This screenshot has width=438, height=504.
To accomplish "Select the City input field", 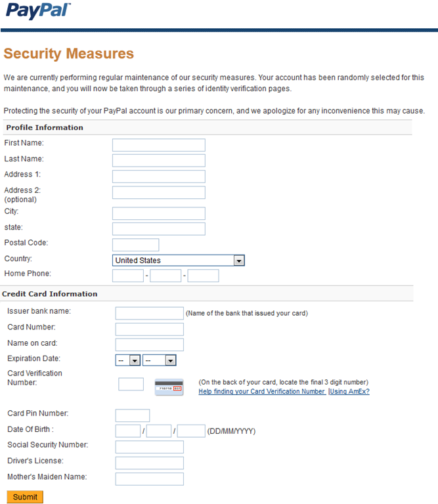I will pos(159,213).
